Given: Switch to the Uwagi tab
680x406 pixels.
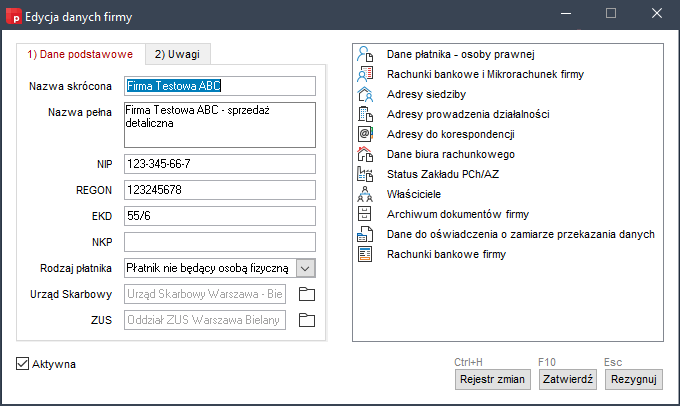Looking at the screenshot, I should [x=176, y=55].
